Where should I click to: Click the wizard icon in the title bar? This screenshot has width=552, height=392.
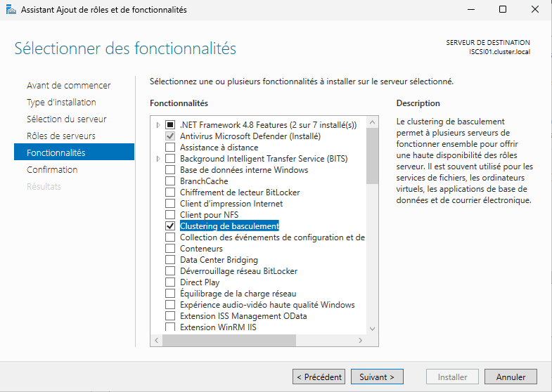click(11, 10)
